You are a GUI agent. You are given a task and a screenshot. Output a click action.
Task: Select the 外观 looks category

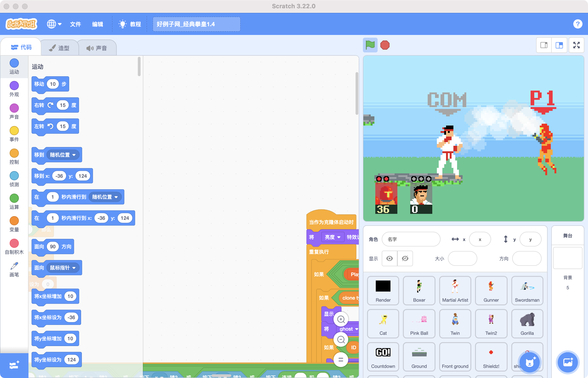[x=14, y=89]
